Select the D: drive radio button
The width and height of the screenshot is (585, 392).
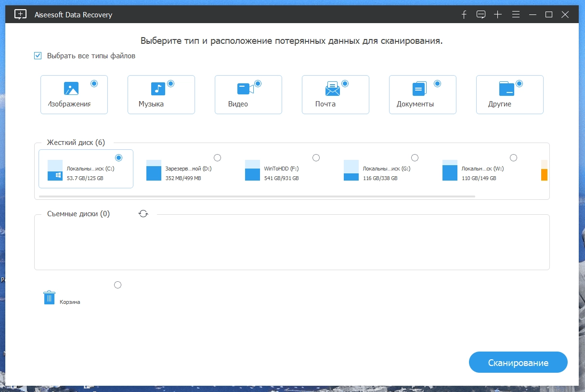[x=217, y=157]
